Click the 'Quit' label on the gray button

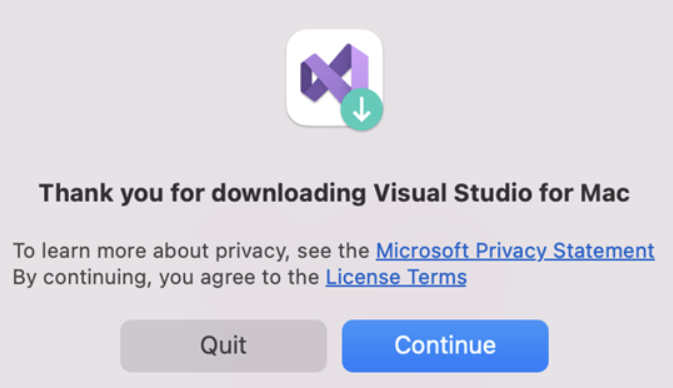point(224,345)
